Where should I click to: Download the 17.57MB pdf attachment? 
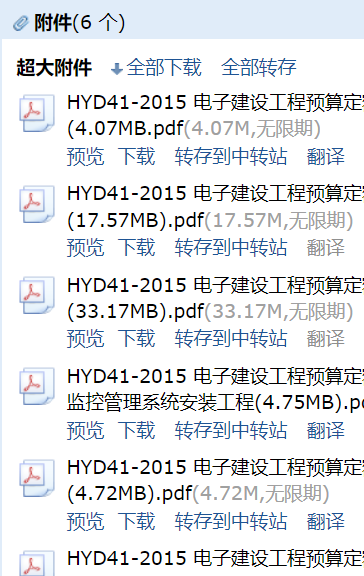pyautogui.click(x=137, y=247)
